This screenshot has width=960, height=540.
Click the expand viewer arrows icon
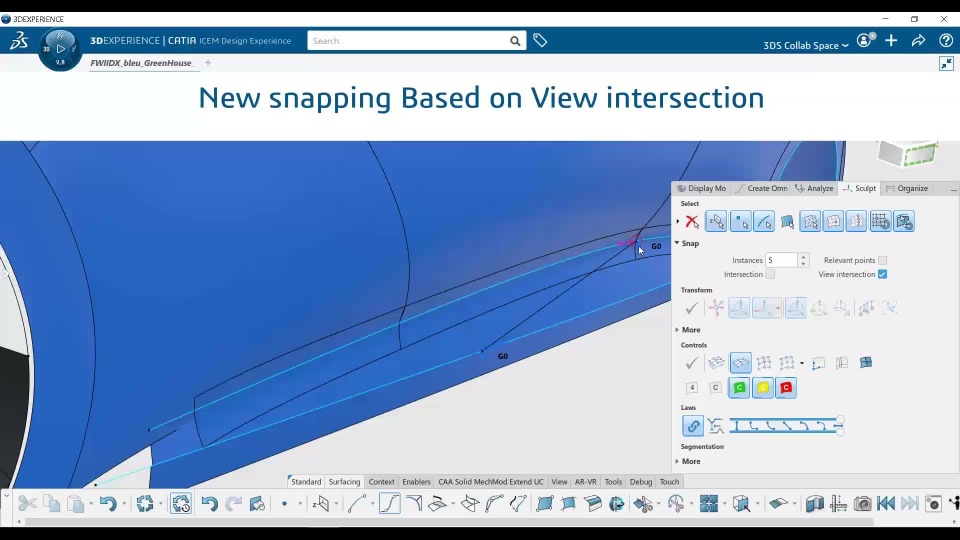(947, 63)
